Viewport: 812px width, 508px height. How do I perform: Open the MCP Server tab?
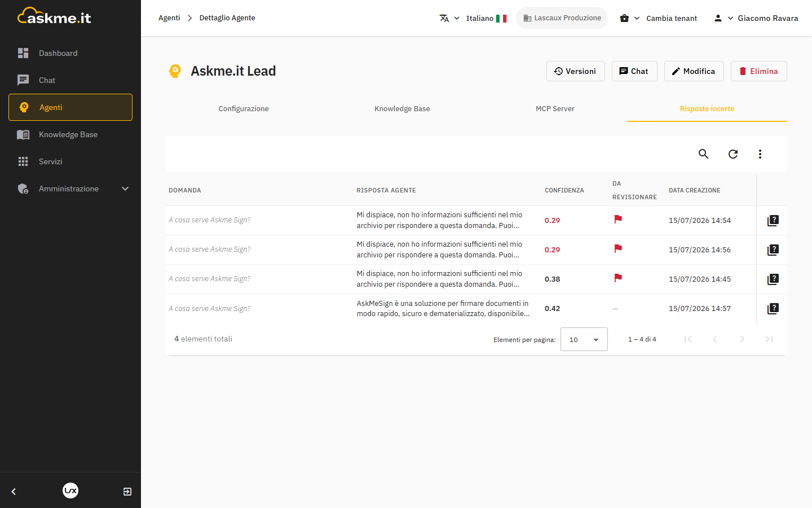[x=555, y=109]
